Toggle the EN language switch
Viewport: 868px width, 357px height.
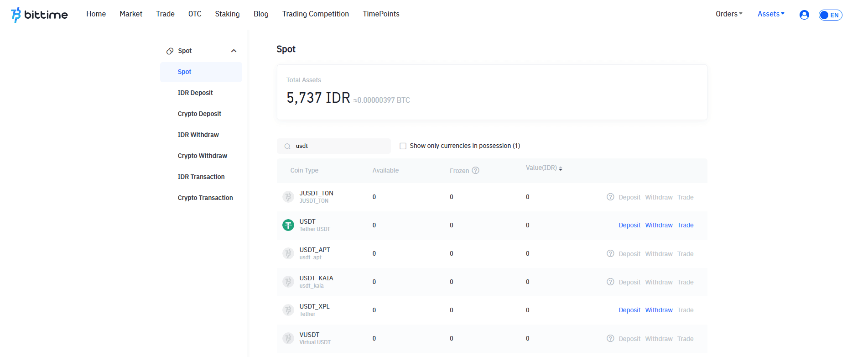[830, 15]
